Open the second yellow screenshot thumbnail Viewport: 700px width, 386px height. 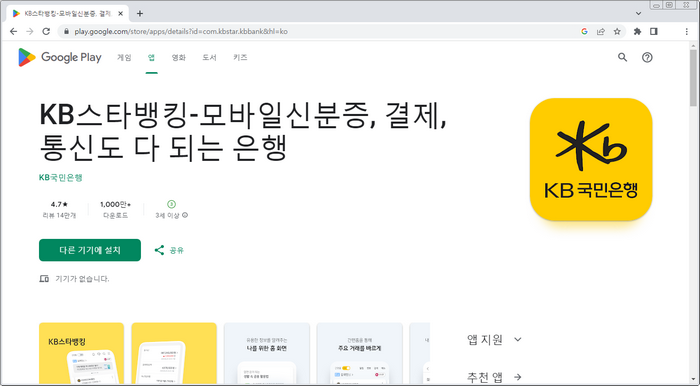[174, 353]
